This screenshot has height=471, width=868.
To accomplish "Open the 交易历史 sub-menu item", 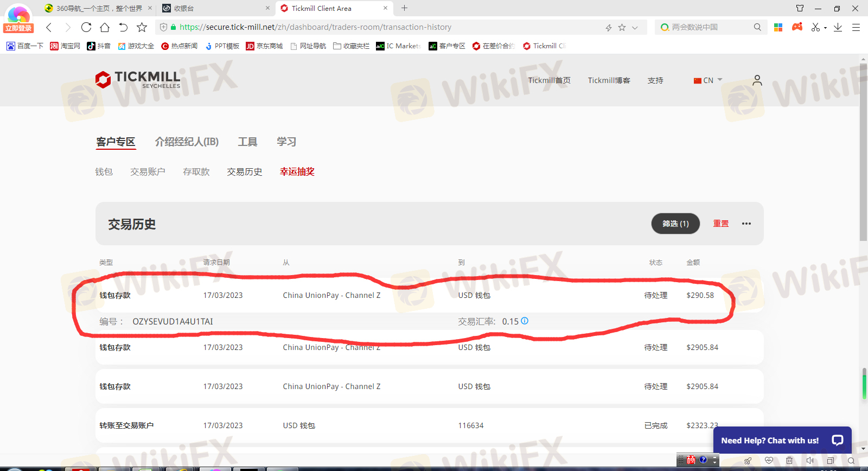I will tap(244, 171).
